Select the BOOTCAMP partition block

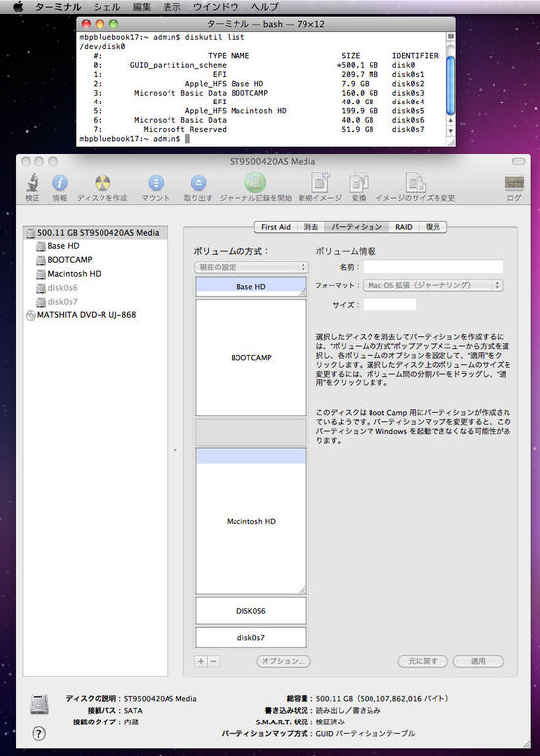(251, 357)
